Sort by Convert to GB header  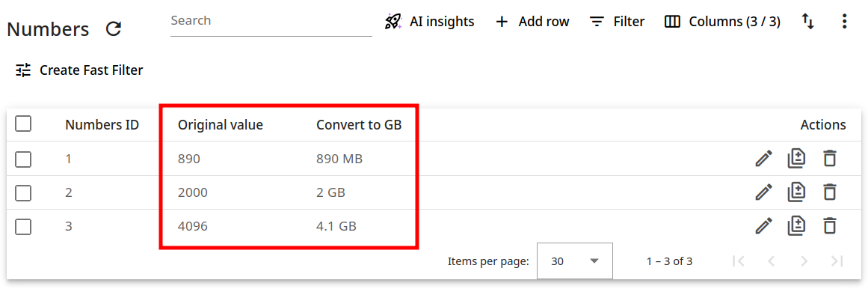click(x=359, y=125)
